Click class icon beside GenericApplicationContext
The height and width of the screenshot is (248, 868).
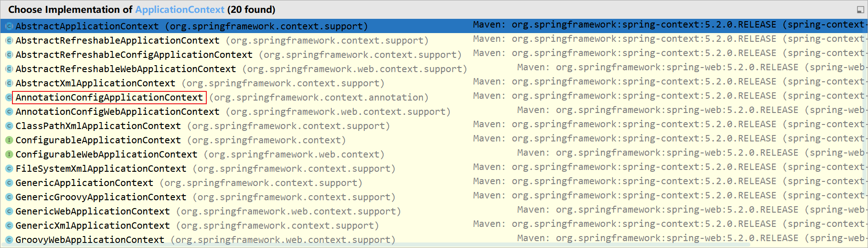pyautogui.click(x=9, y=183)
